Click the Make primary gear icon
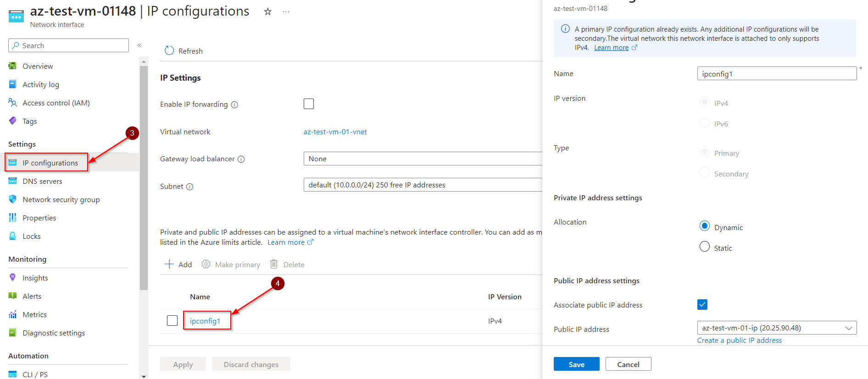The height and width of the screenshot is (379, 868). (x=206, y=264)
